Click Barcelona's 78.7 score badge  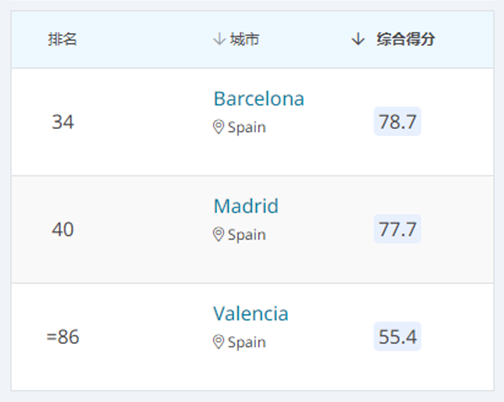coord(397,121)
